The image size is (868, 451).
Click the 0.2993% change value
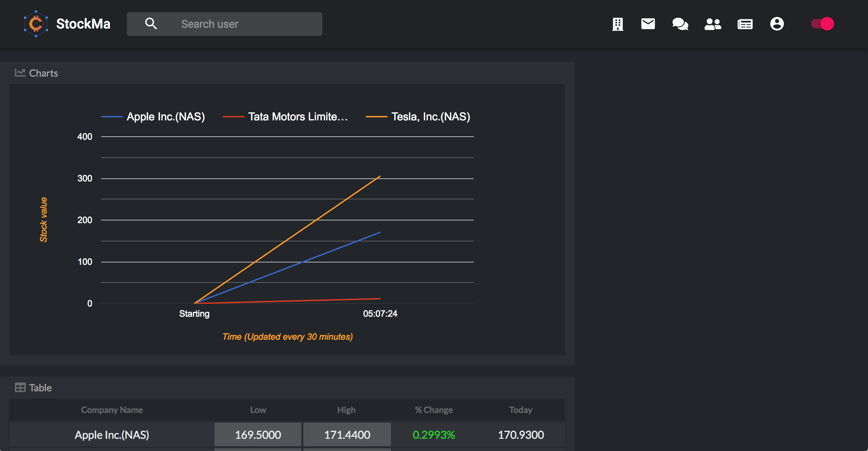(434, 435)
